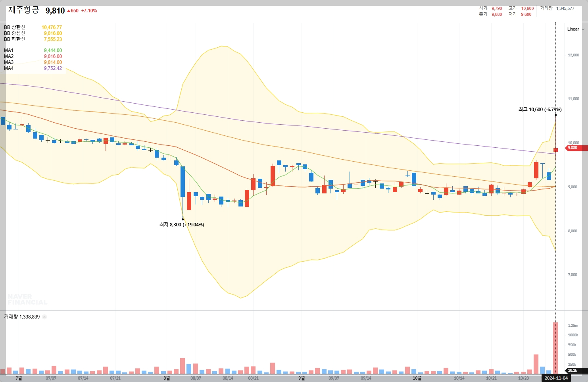Screen dimensions: 588x382
Task: Remove the 거래량 volume indicator with its X
Action: click(44, 317)
